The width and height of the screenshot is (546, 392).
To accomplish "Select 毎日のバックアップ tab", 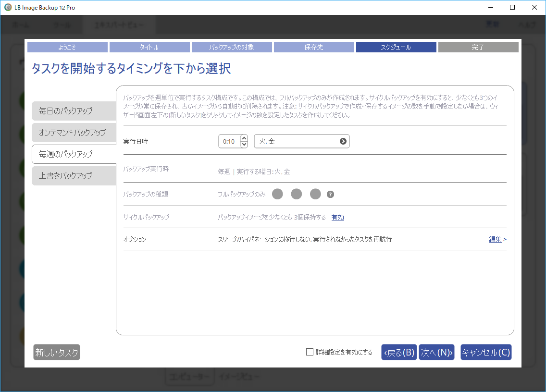I will [74, 111].
